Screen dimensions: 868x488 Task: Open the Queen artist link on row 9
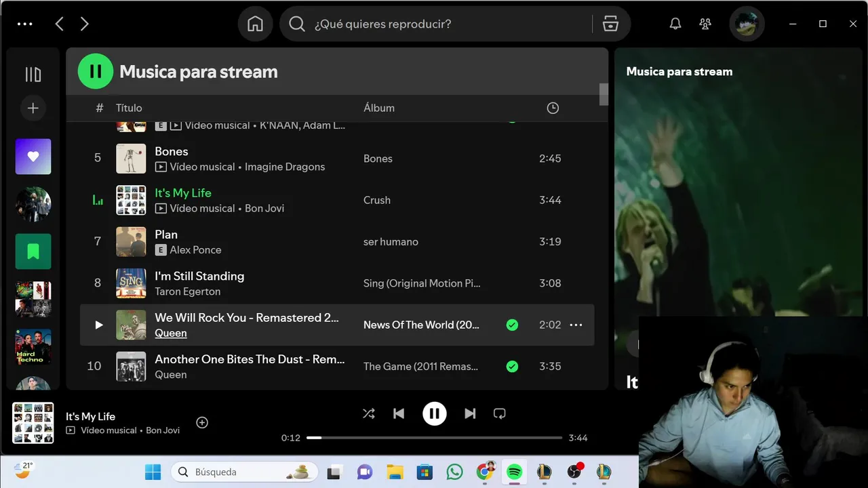point(171,333)
